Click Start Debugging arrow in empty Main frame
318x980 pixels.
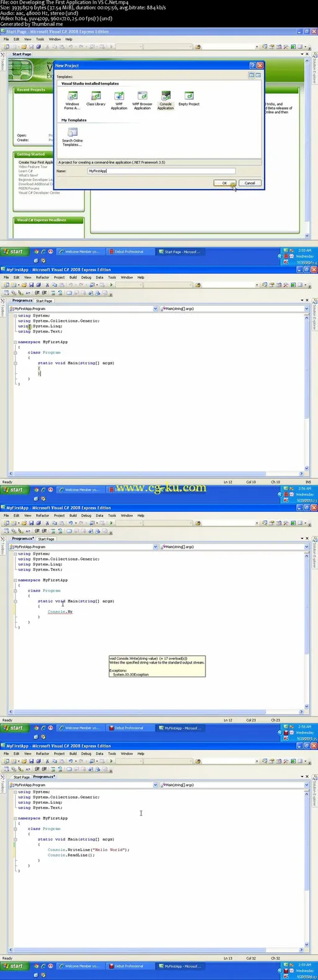(x=111, y=285)
